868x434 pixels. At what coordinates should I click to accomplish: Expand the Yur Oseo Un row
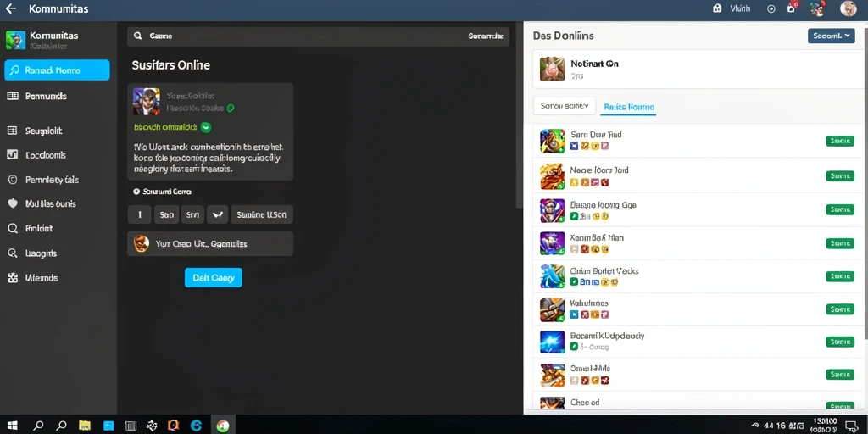click(210, 243)
